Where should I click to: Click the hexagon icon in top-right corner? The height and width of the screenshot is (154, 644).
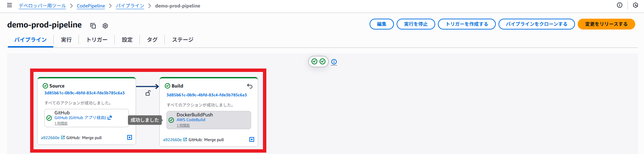click(636, 5)
